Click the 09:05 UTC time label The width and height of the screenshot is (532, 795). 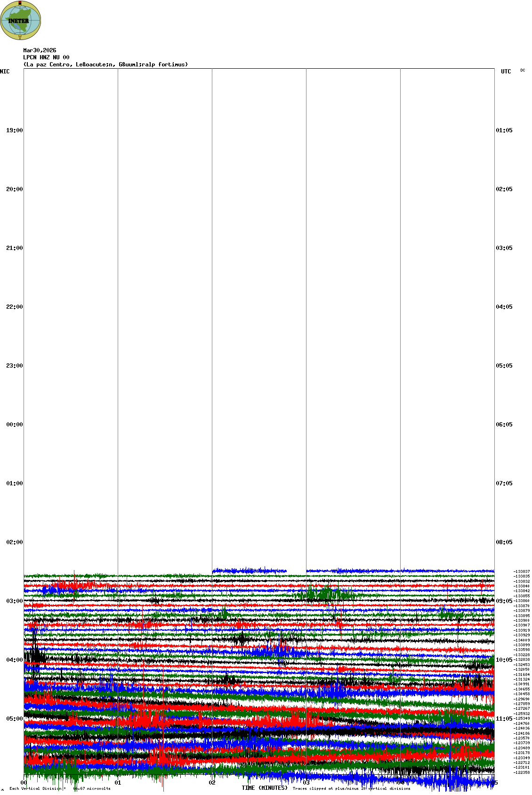click(x=504, y=601)
